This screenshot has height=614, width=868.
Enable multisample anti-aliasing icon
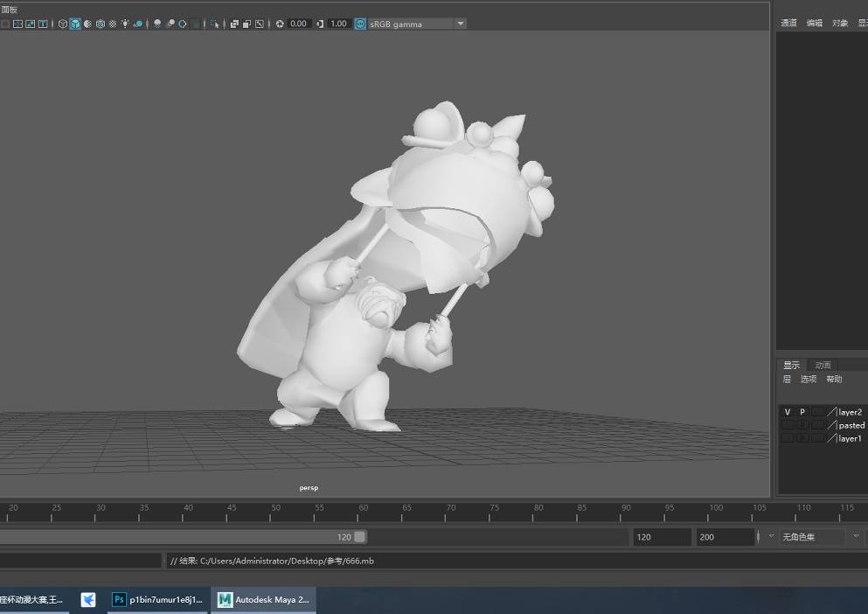click(x=182, y=24)
